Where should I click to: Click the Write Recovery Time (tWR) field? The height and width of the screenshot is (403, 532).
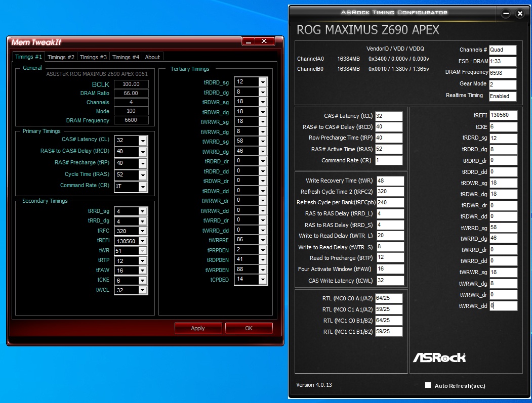click(x=390, y=181)
